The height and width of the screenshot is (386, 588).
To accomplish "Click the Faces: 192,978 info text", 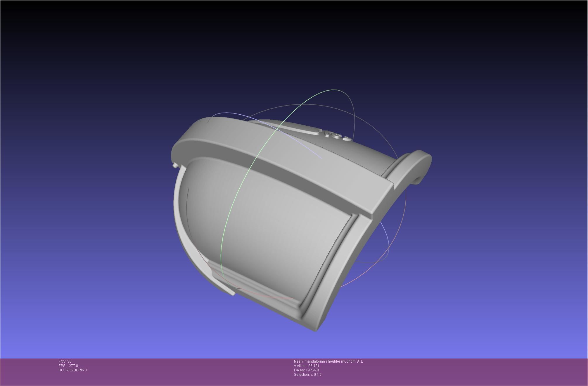I will coord(306,370).
